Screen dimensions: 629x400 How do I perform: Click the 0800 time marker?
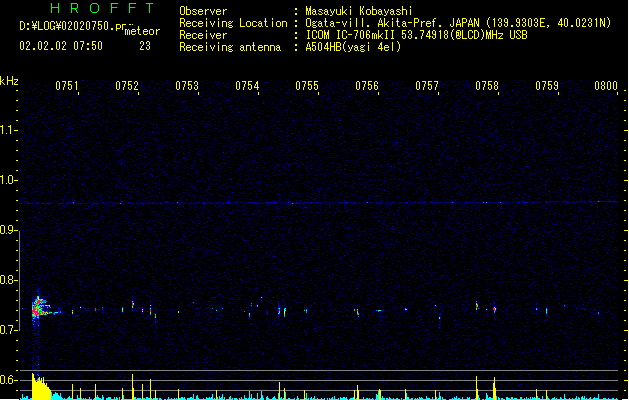pos(606,86)
